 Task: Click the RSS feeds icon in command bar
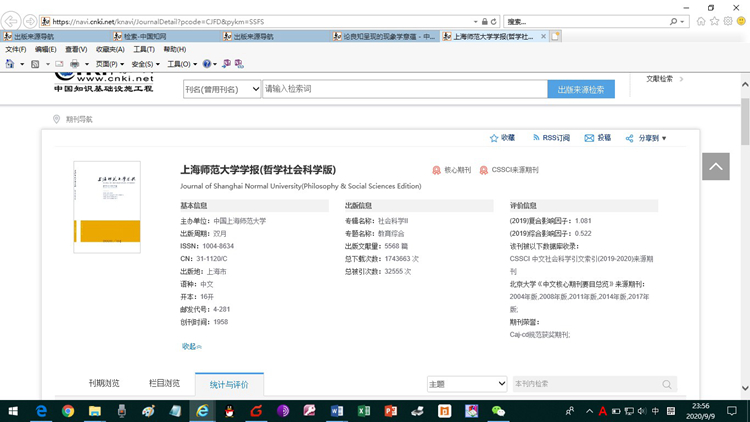point(35,64)
